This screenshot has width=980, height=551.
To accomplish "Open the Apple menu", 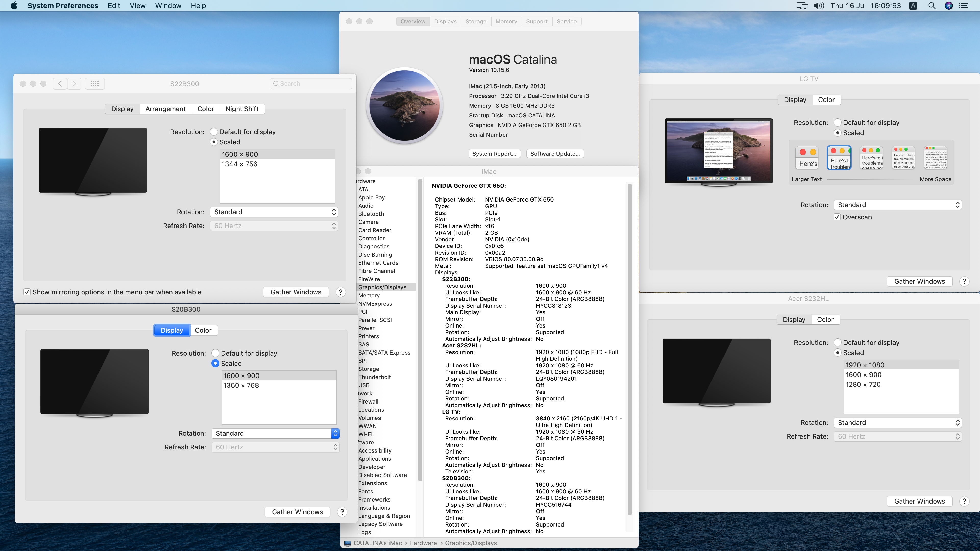I will [x=14, y=6].
